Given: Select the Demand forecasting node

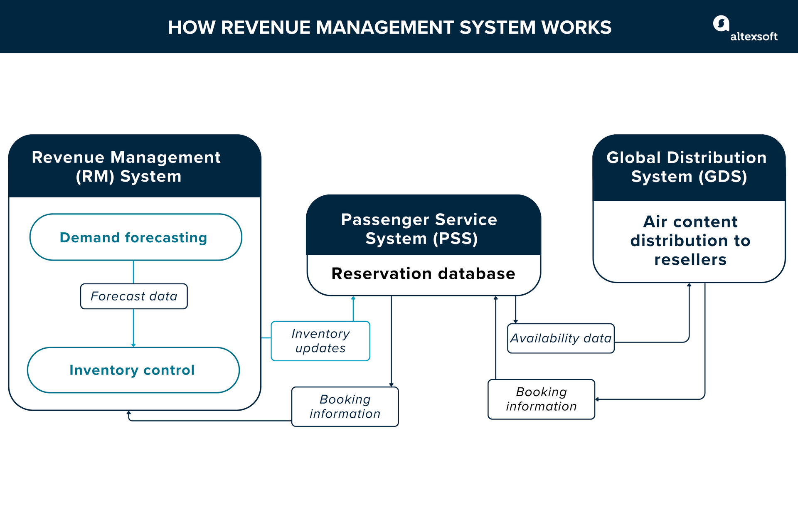Looking at the screenshot, I should coord(135,238).
